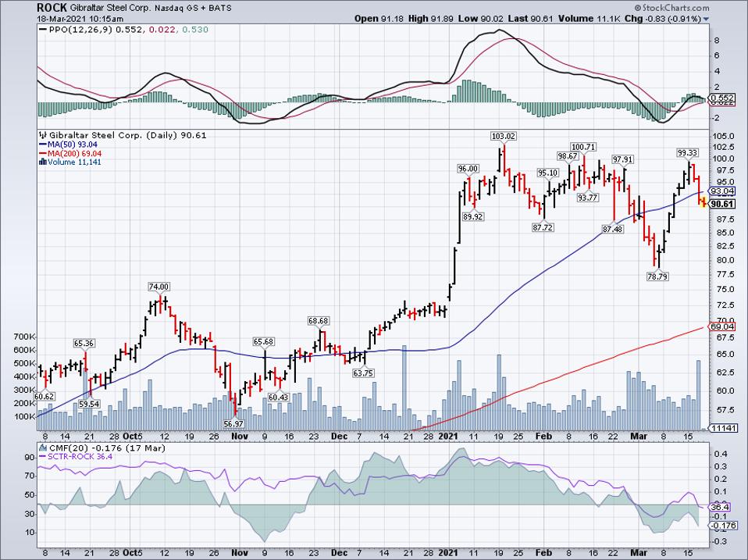Click the red line marker before MA(200)
The width and height of the screenshot is (748, 560).
pyautogui.click(x=43, y=154)
